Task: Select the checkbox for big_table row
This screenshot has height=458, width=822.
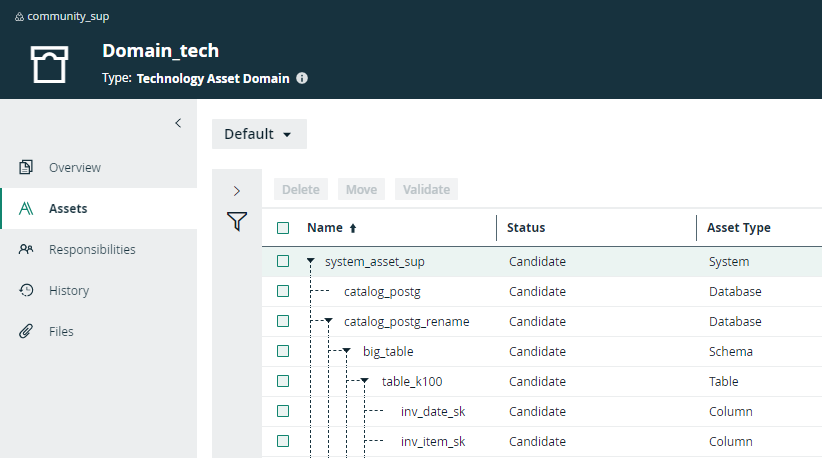Action: point(283,351)
